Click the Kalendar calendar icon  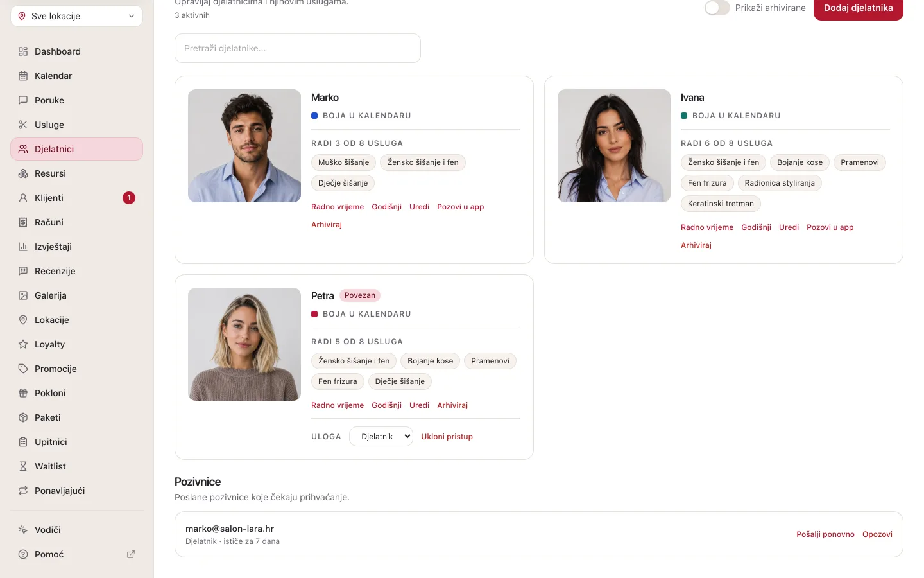(x=23, y=76)
